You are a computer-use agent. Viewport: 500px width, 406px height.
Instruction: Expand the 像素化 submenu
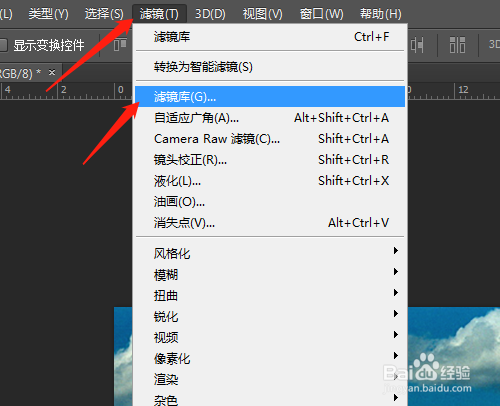270,358
